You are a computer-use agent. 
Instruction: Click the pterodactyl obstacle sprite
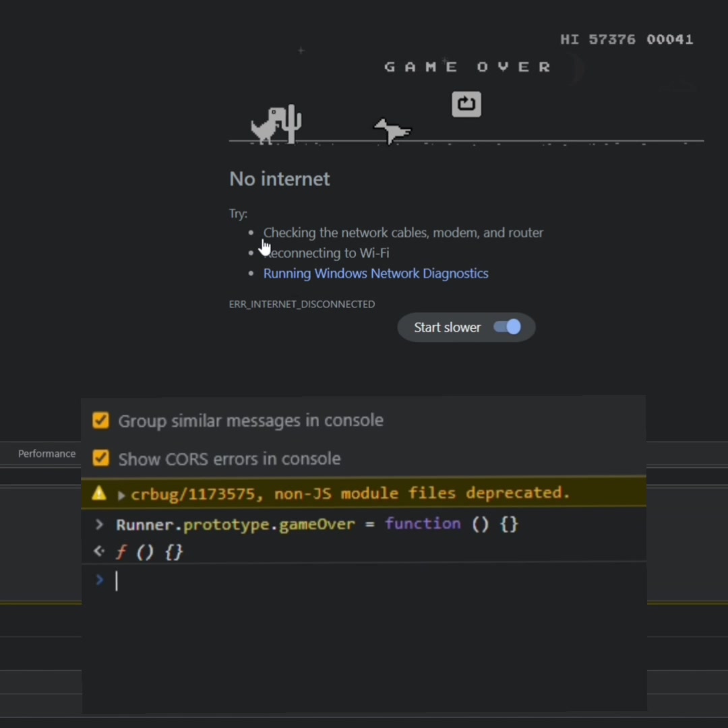[x=392, y=131]
